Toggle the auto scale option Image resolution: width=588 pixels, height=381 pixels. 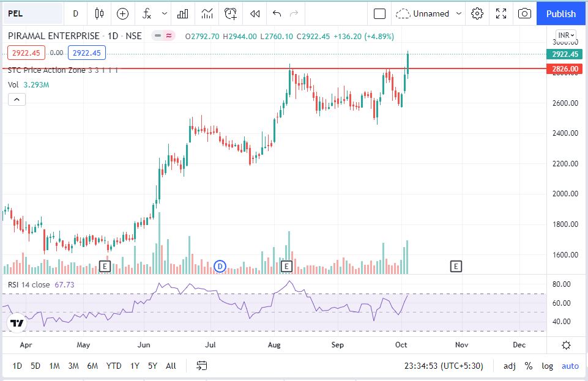[x=570, y=366]
